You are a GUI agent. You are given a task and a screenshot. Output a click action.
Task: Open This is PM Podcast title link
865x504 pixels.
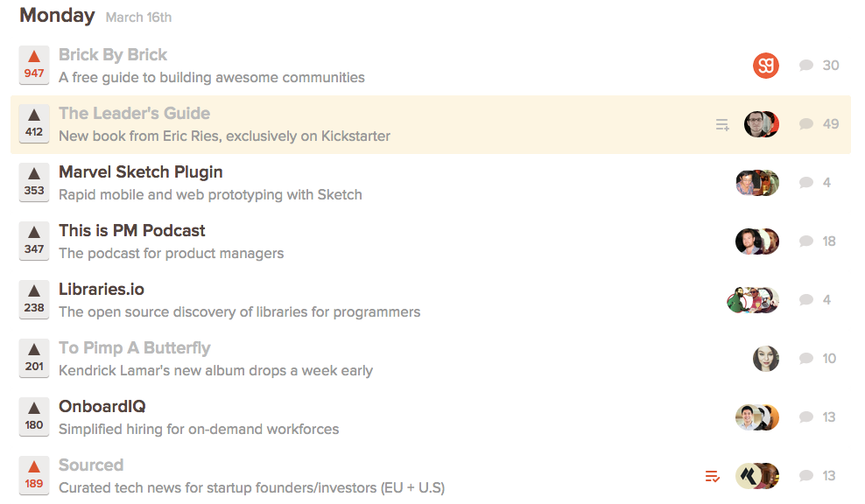[x=132, y=230]
